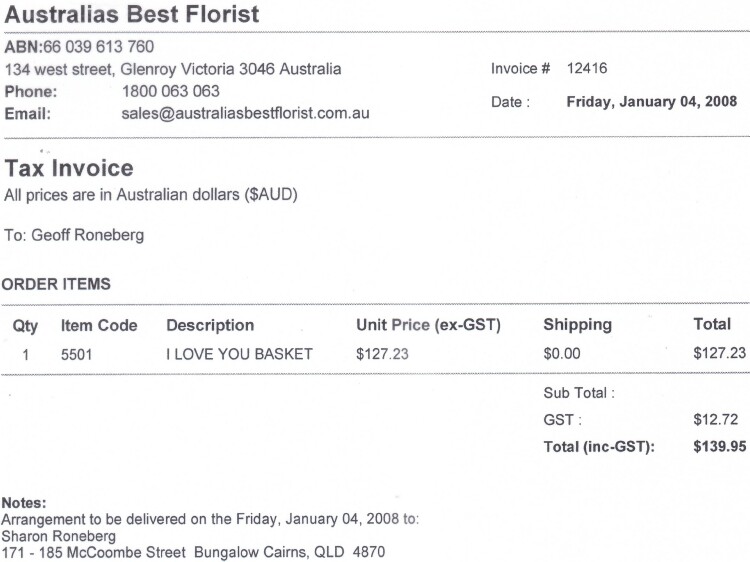Click the Item Code column header
The image size is (750, 562).
click(99, 325)
